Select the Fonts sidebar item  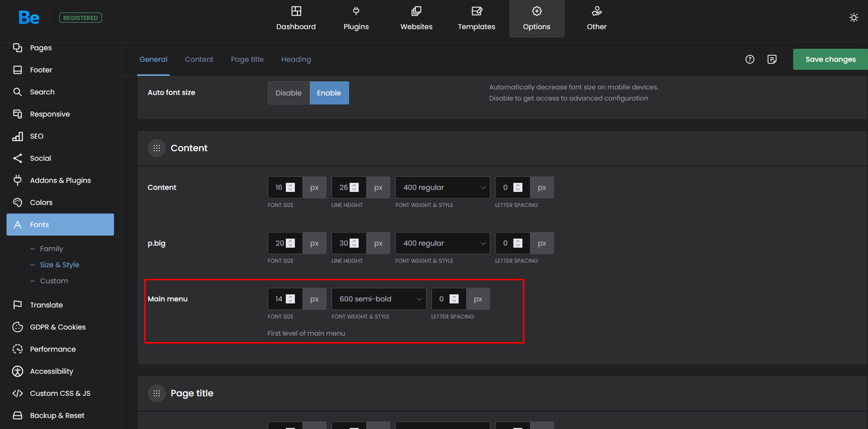(60, 225)
